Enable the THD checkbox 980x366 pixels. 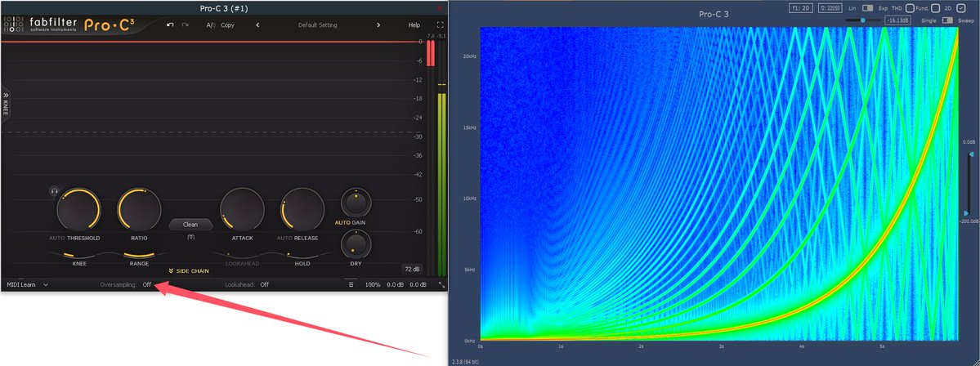pyautogui.click(x=910, y=8)
